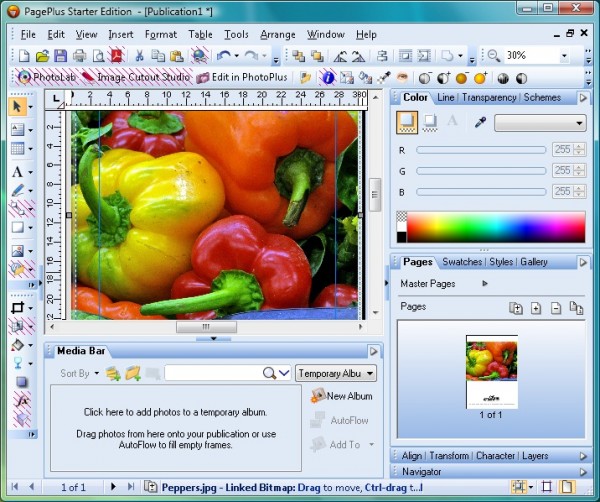Select the Pencil drawing tool
This screenshot has width=600, height=502.
click(x=17, y=190)
